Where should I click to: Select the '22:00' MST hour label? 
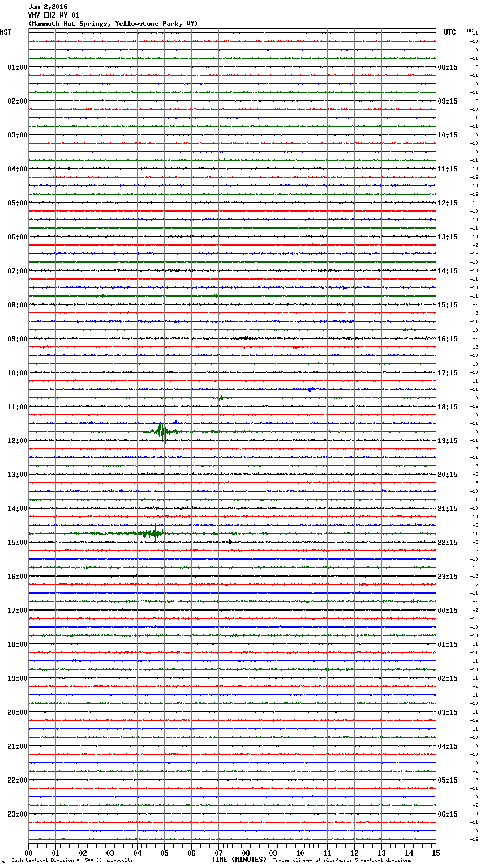pyautogui.click(x=17, y=780)
